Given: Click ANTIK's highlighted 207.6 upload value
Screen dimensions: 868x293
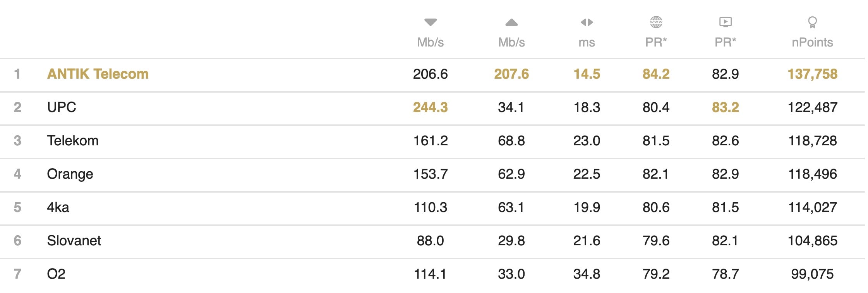Looking at the screenshot, I should tap(511, 74).
